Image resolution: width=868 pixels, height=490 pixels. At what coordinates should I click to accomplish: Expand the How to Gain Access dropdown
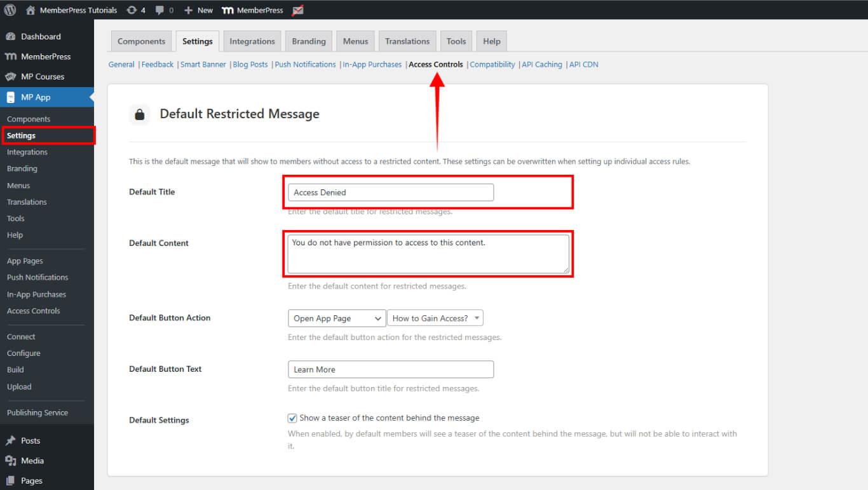pos(435,318)
